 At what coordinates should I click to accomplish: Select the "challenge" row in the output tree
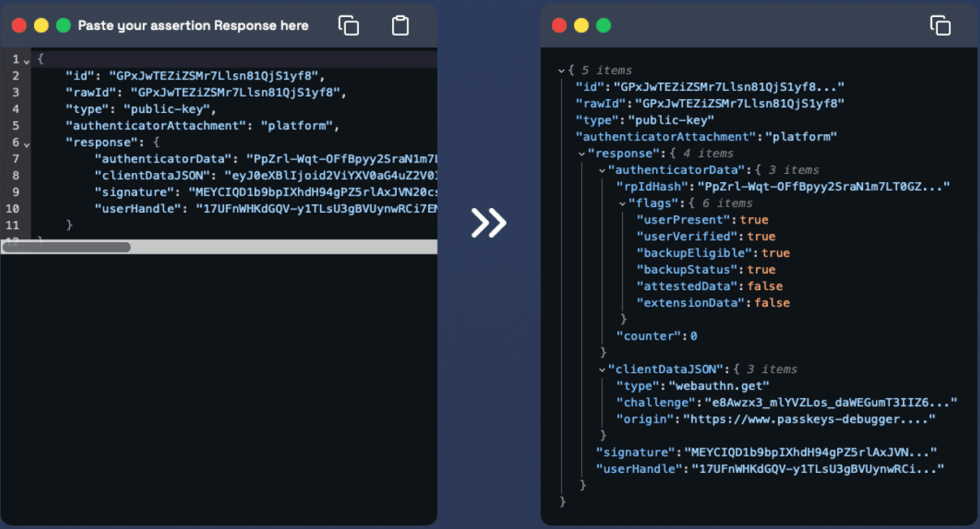click(x=787, y=403)
